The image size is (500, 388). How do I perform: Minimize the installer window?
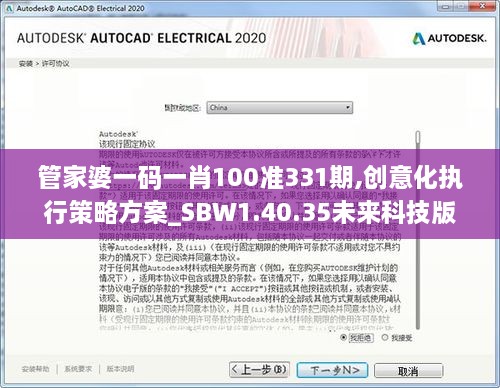(445, 6)
